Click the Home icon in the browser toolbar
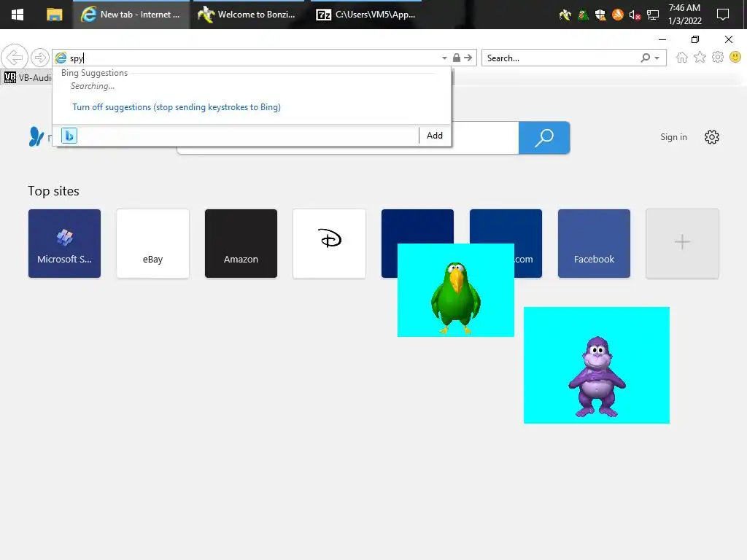 (682, 58)
